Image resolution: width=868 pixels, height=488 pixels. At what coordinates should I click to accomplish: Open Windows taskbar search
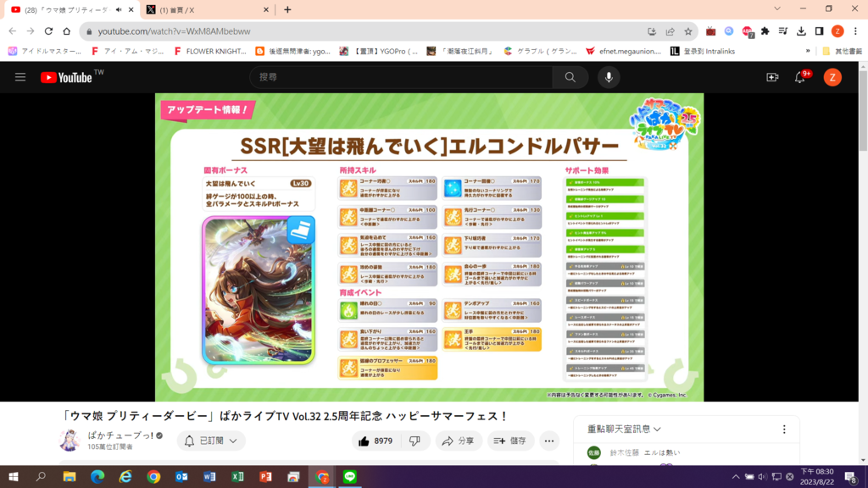41,477
